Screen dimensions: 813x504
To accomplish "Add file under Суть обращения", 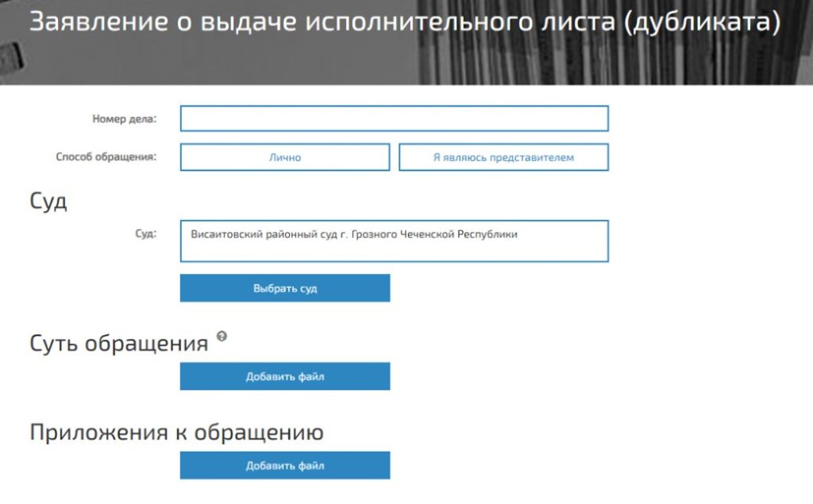I will [x=285, y=376].
